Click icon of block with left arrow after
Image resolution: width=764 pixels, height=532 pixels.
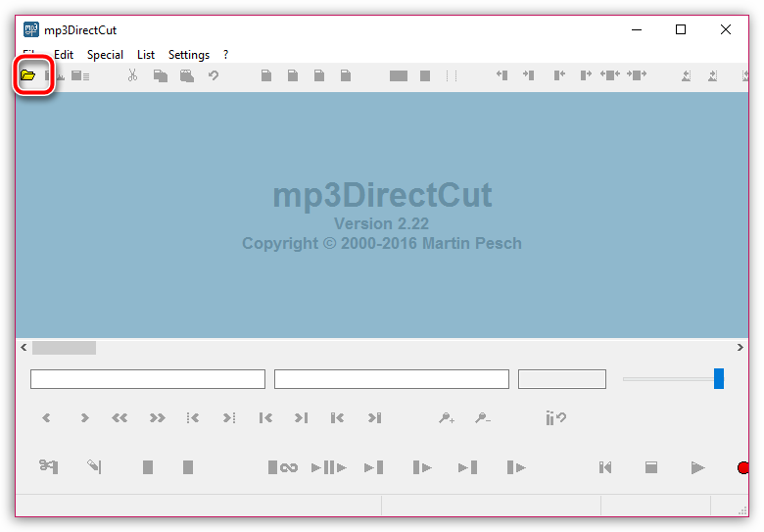click(x=559, y=75)
